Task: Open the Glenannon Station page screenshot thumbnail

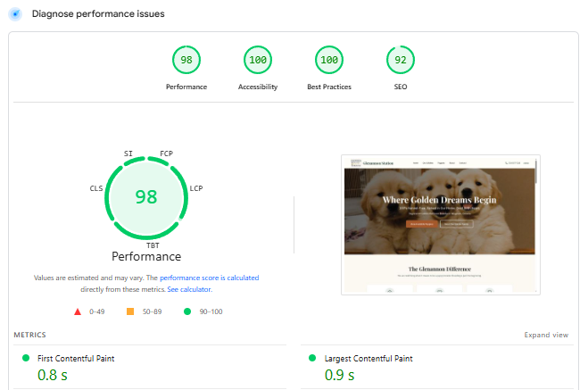Action: click(x=441, y=225)
